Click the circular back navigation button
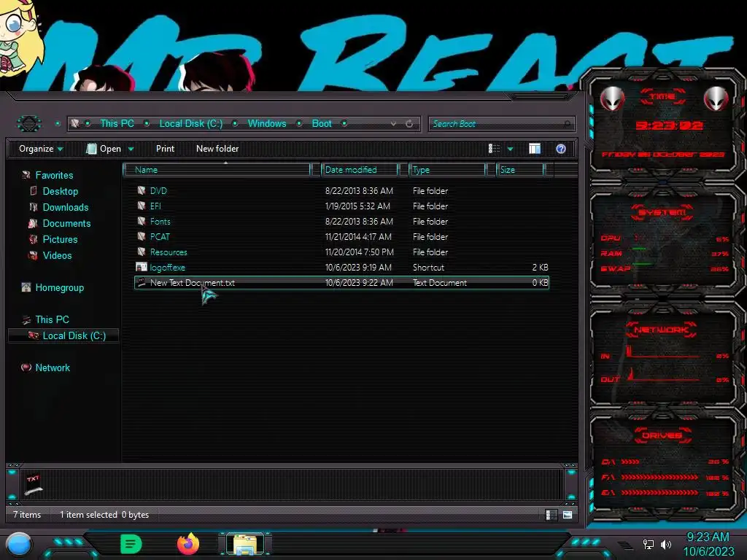Viewport: 747px width, 560px height. (29, 124)
